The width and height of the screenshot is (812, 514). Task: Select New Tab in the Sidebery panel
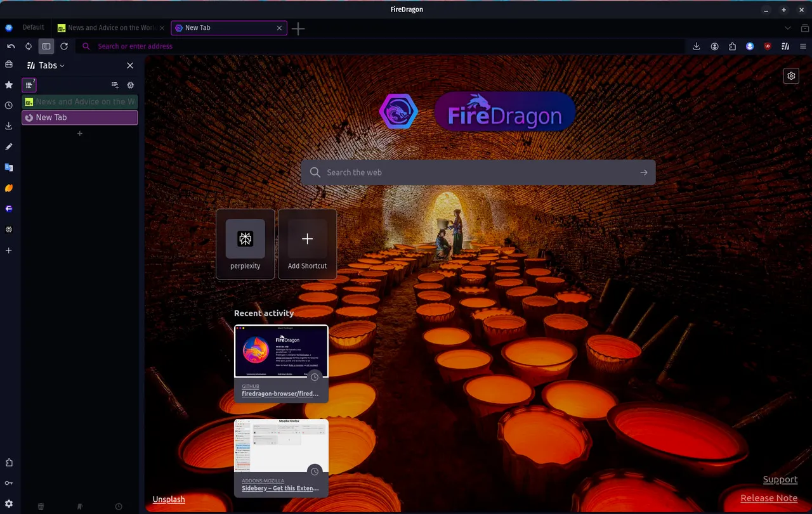tap(80, 117)
